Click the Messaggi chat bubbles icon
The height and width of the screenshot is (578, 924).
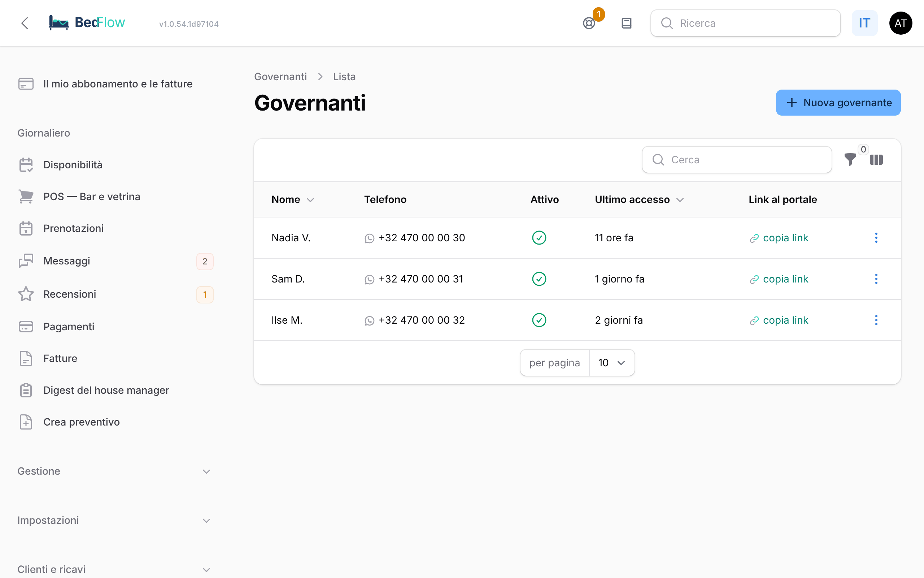(26, 261)
